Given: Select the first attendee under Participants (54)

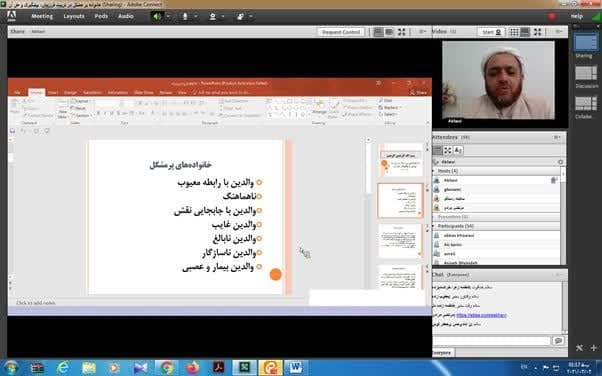Looking at the screenshot, I should pyautogui.click(x=496, y=235).
